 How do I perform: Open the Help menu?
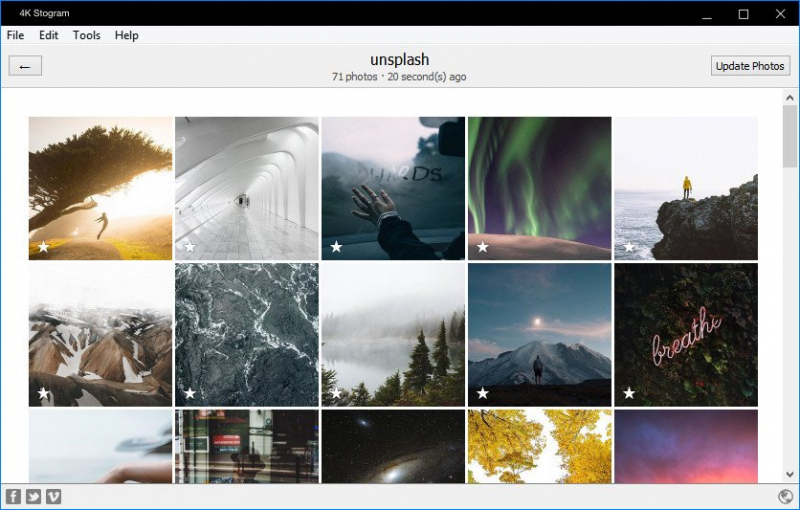[127, 35]
